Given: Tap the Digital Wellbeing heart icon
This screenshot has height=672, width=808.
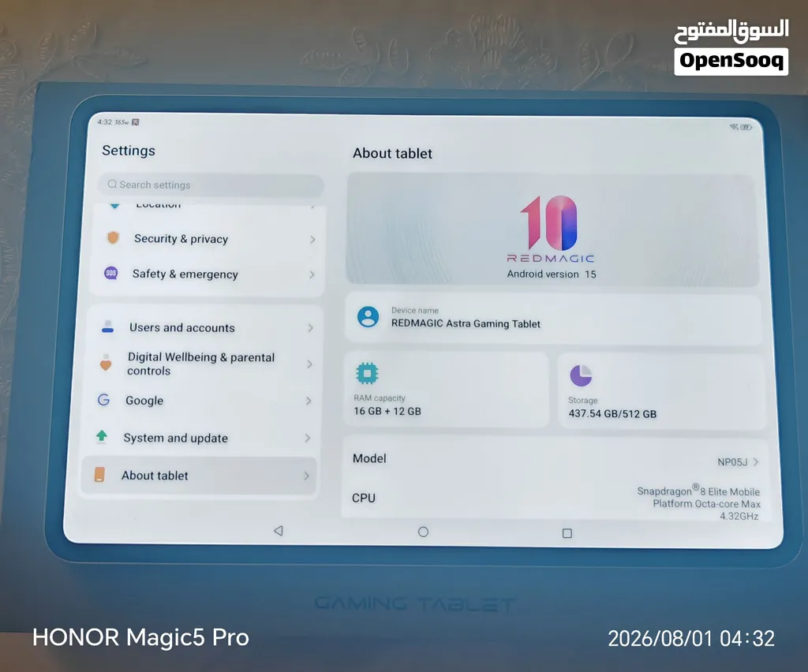Looking at the screenshot, I should (x=106, y=363).
